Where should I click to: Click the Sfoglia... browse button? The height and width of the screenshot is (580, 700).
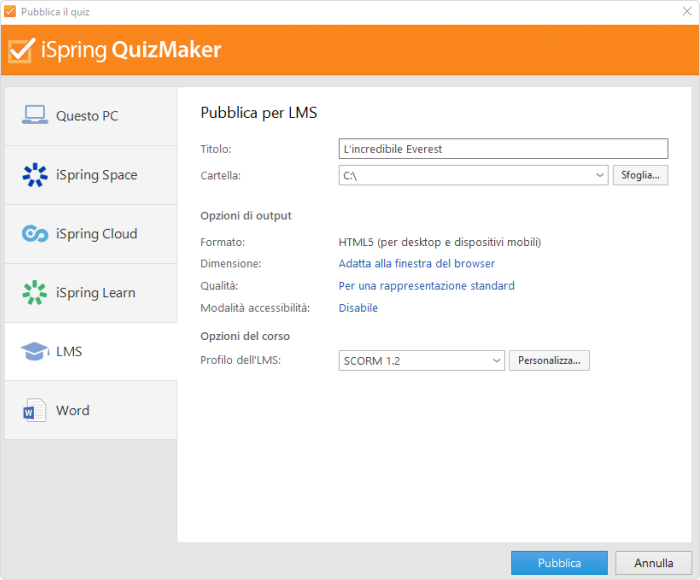(x=640, y=175)
